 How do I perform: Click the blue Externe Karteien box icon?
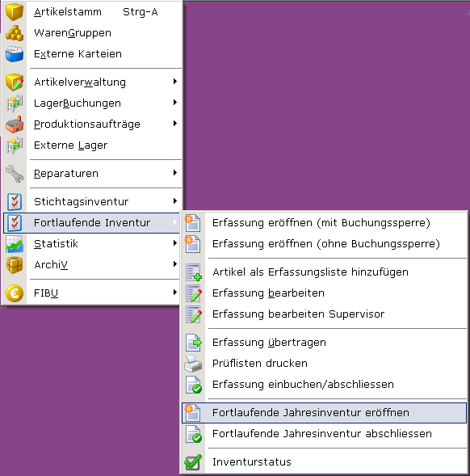[15, 54]
